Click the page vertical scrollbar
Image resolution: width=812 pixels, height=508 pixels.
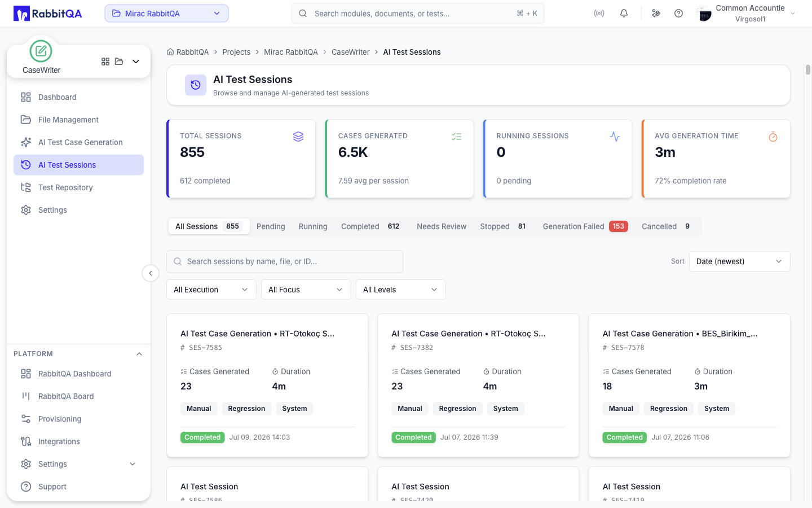pos(807,69)
